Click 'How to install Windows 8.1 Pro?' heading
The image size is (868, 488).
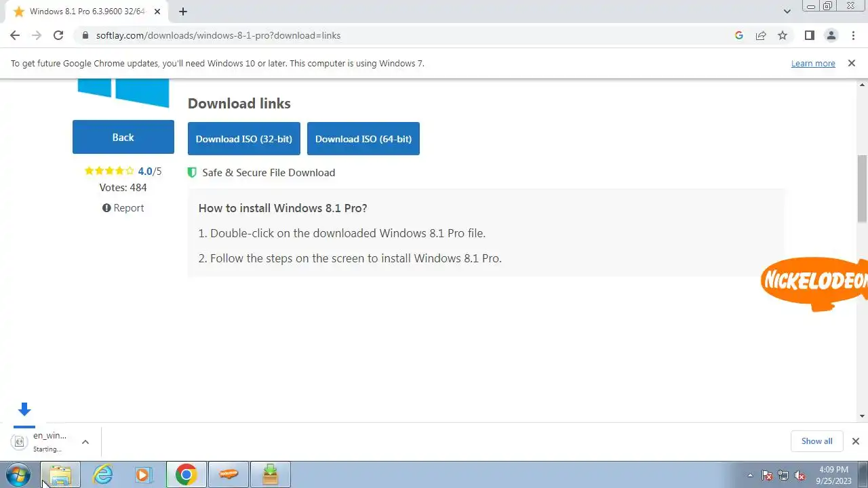[283, 208]
